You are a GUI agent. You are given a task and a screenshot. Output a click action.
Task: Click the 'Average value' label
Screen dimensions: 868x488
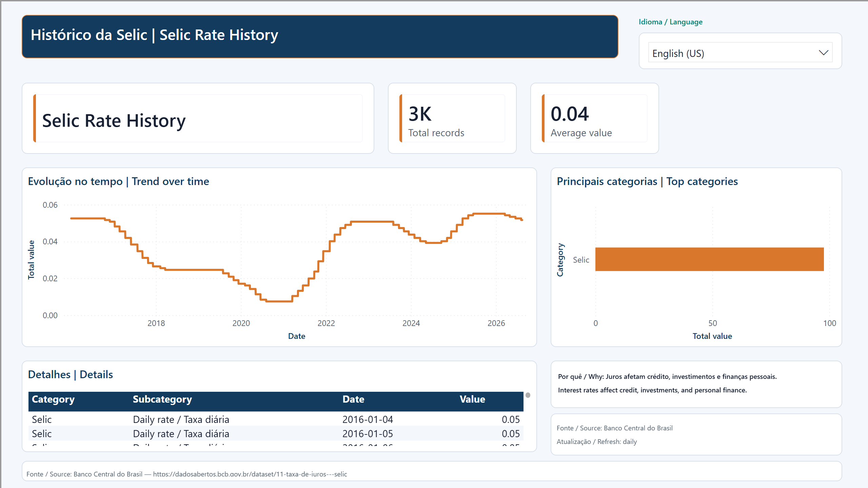[x=581, y=133]
